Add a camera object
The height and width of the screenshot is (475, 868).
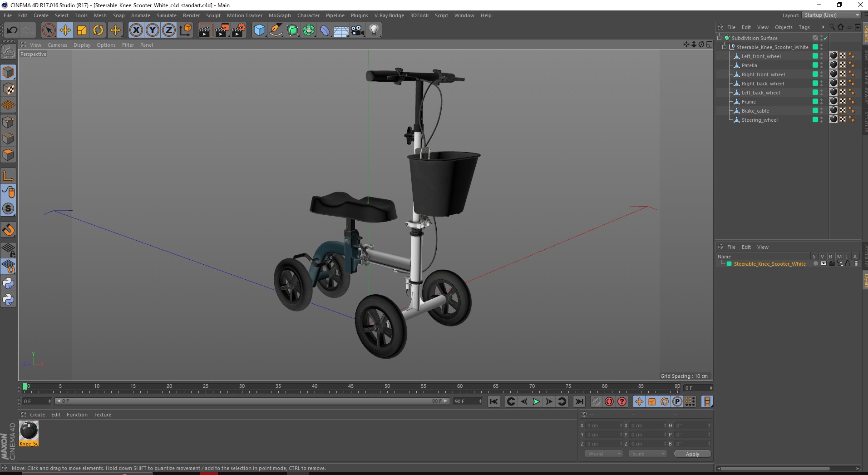click(x=358, y=30)
